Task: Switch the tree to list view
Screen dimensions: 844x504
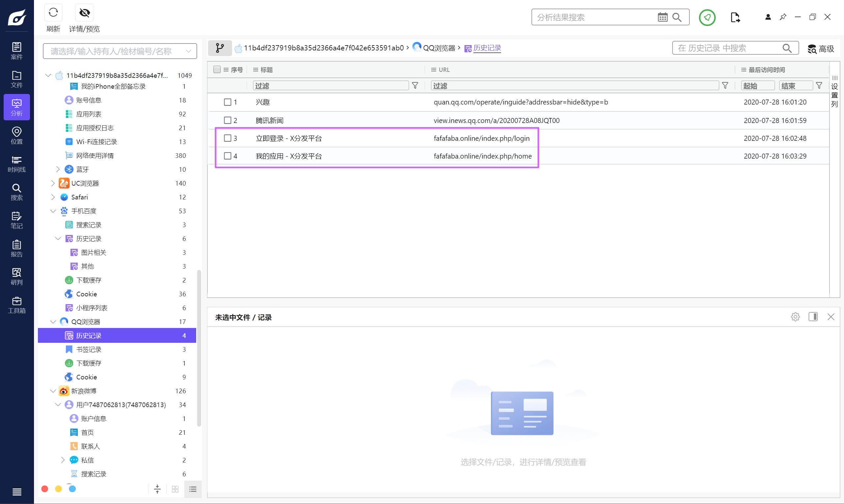Action: pyautogui.click(x=193, y=489)
